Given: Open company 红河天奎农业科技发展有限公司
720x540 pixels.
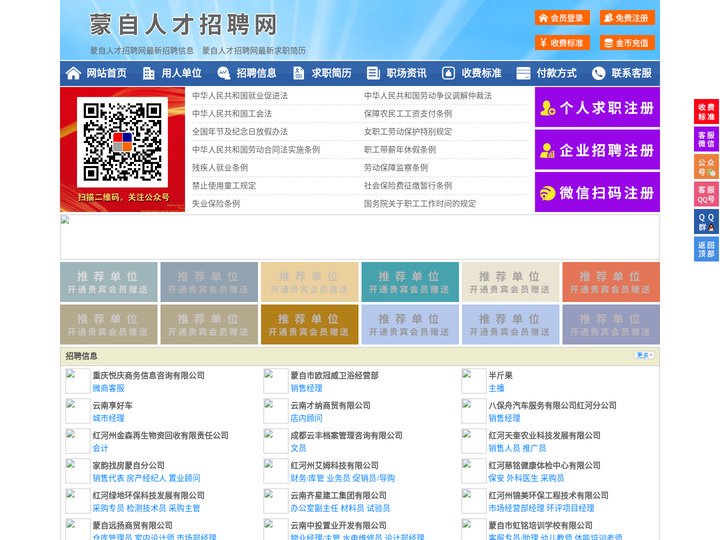Looking at the screenshot, I should click(x=545, y=435).
